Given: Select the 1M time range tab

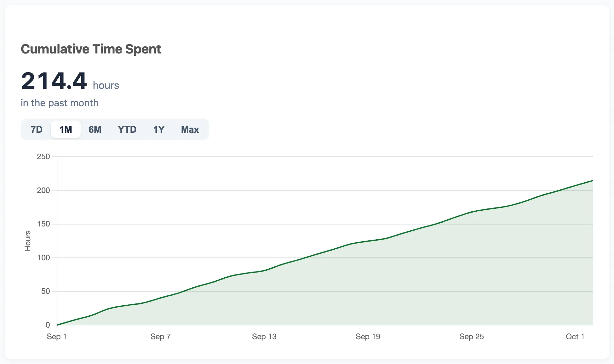Looking at the screenshot, I should point(66,129).
